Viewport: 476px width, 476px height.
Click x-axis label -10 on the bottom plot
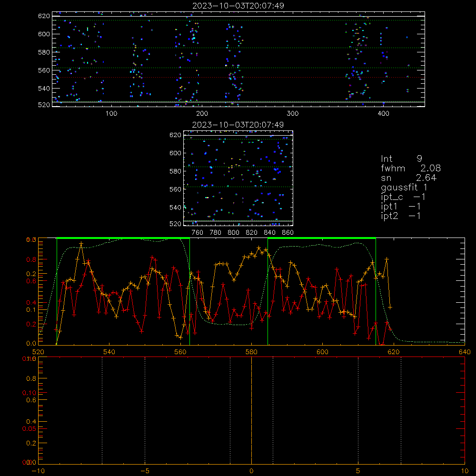click(38, 471)
